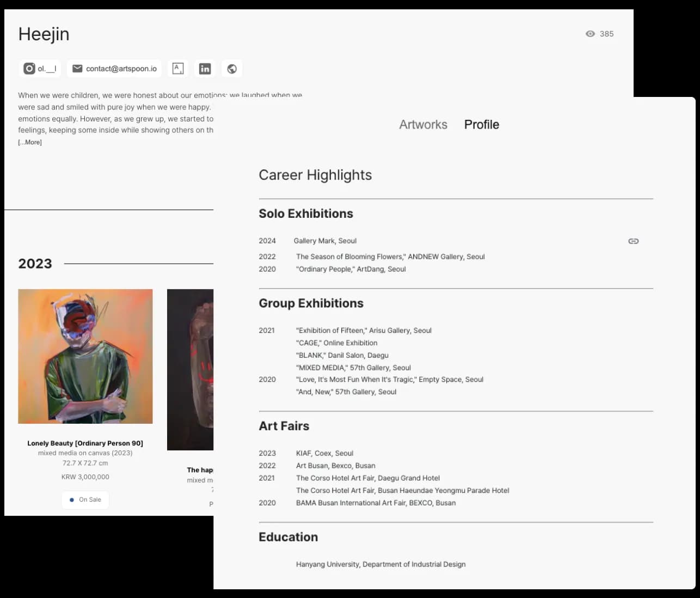Open the link icon beside Gallery Mark 2024
Viewport: 700px width, 598px height.
coord(633,241)
